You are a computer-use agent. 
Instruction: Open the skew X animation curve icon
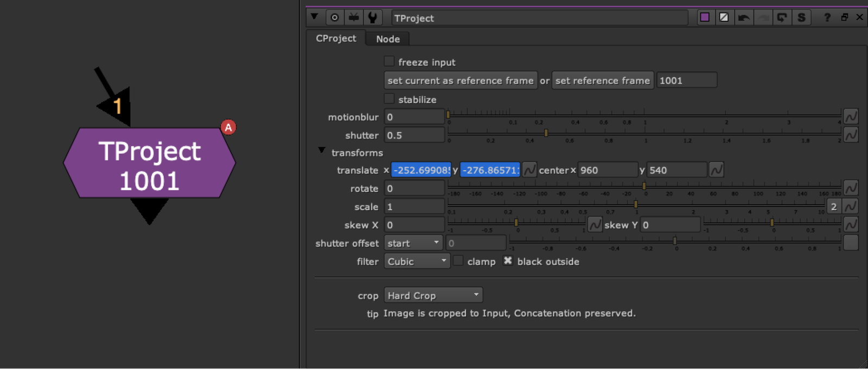pyautogui.click(x=595, y=225)
